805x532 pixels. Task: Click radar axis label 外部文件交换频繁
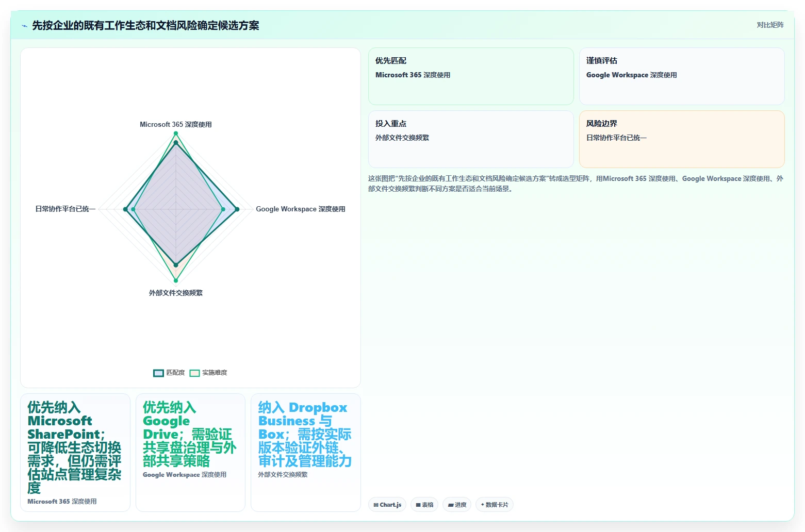coord(176,293)
